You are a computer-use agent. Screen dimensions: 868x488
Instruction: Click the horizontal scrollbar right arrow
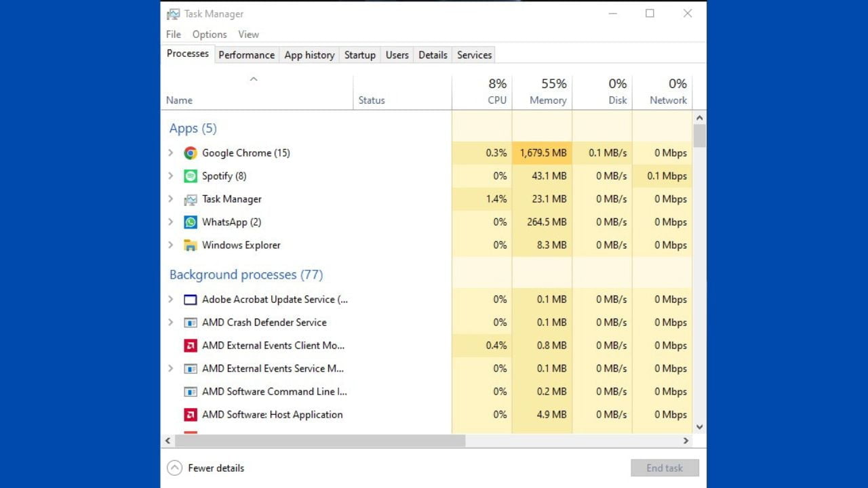(686, 441)
